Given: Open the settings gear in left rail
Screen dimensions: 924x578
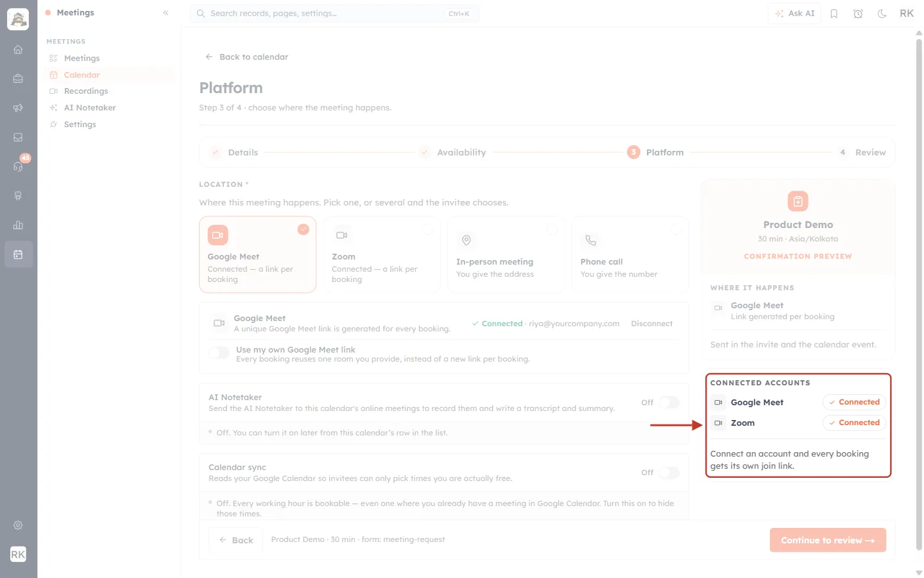Looking at the screenshot, I should pyautogui.click(x=18, y=525).
